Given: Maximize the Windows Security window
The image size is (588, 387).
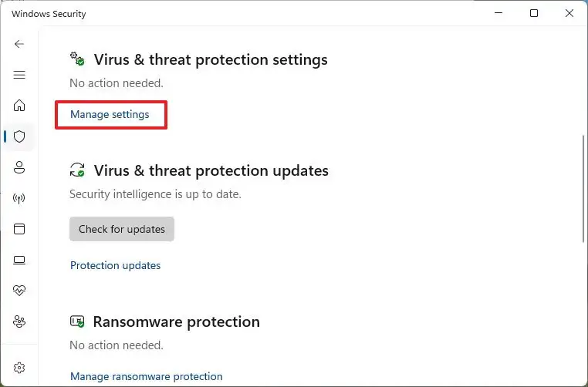Looking at the screenshot, I should coord(534,13).
